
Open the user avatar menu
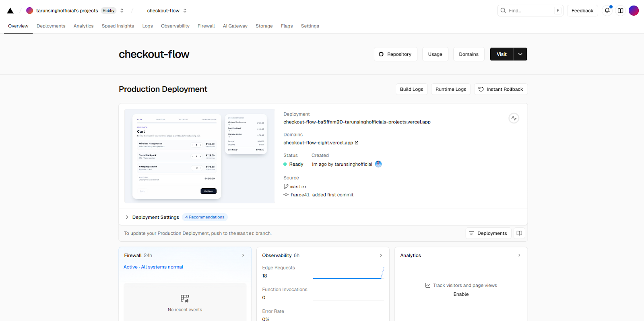point(634,11)
